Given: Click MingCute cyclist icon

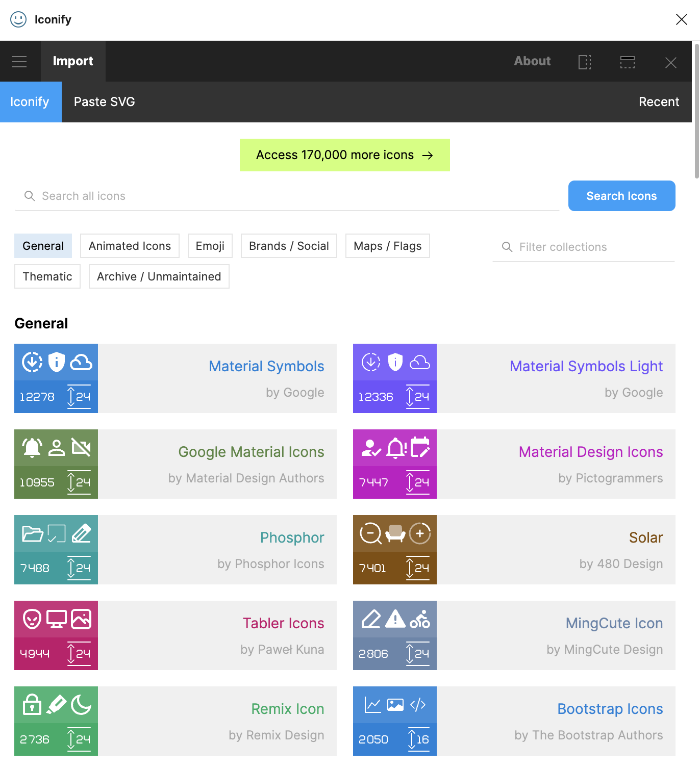Looking at the screenshot, I should (420, 619).
